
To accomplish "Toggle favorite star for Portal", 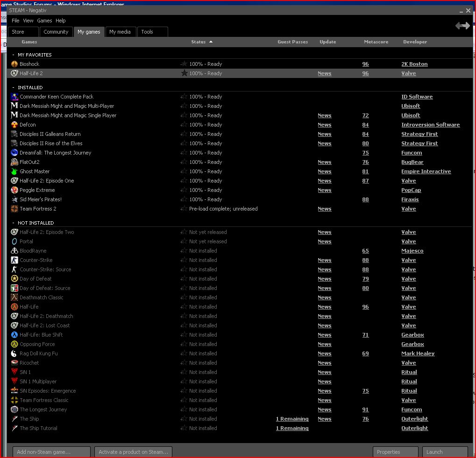I will click(184, 241).
